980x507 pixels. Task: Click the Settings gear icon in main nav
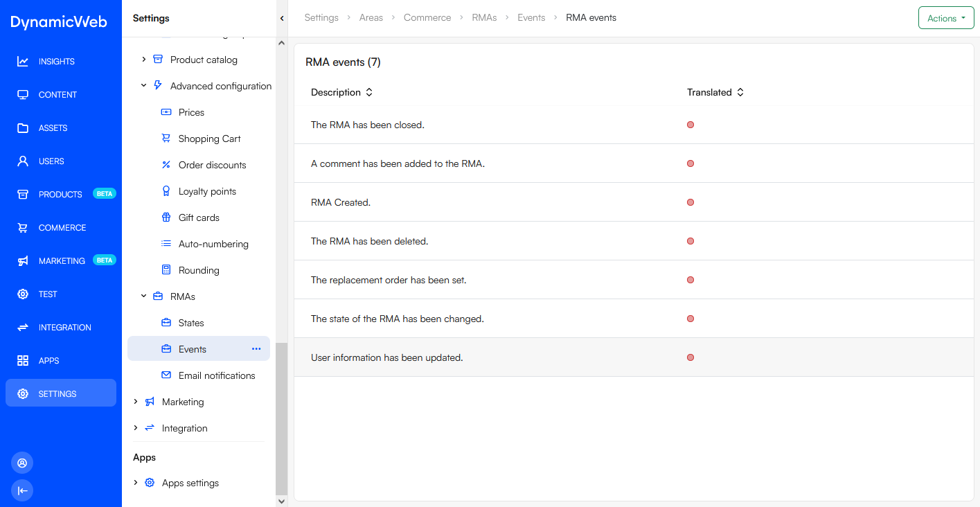click(x=23, y=394)
